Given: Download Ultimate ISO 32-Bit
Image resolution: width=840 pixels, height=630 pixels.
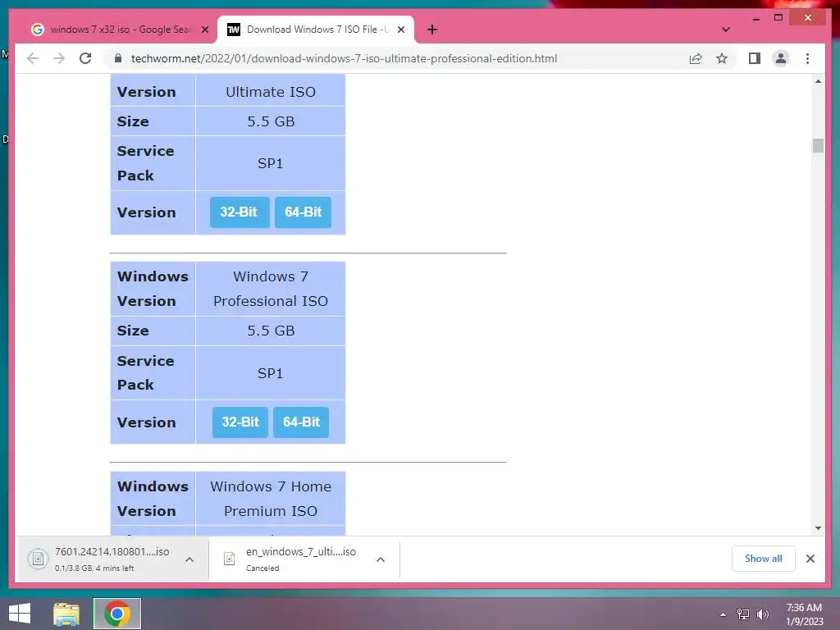Looking at the screenshot, I should 240,212.
